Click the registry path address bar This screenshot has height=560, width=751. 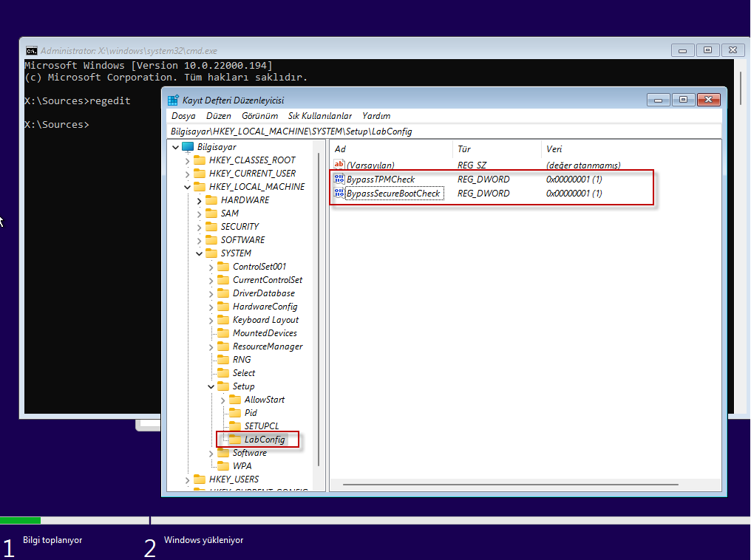[x=444, y=132]
